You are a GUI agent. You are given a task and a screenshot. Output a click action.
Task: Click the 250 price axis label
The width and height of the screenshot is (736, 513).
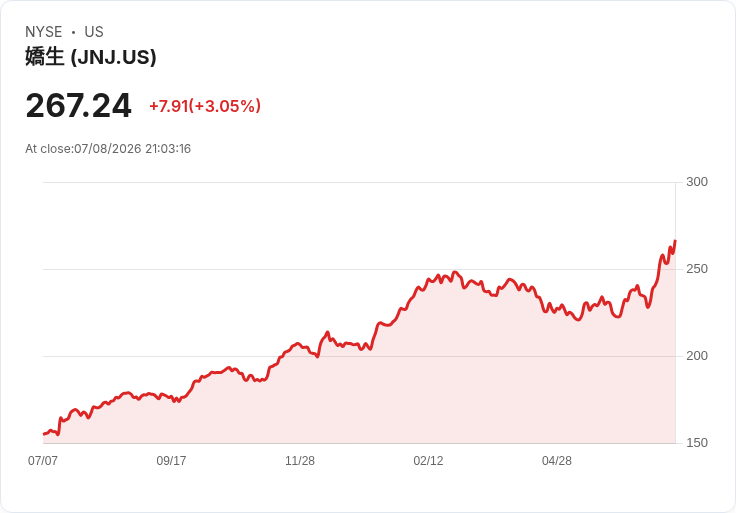(697, 269)
